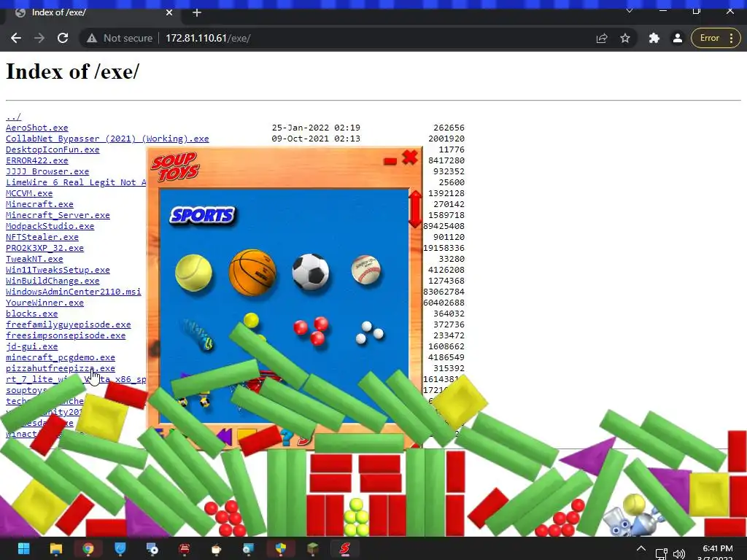Open Minecraft_Server.exe link
The width and height of the screenshot is (747, 560).
(x=58, y=215)
